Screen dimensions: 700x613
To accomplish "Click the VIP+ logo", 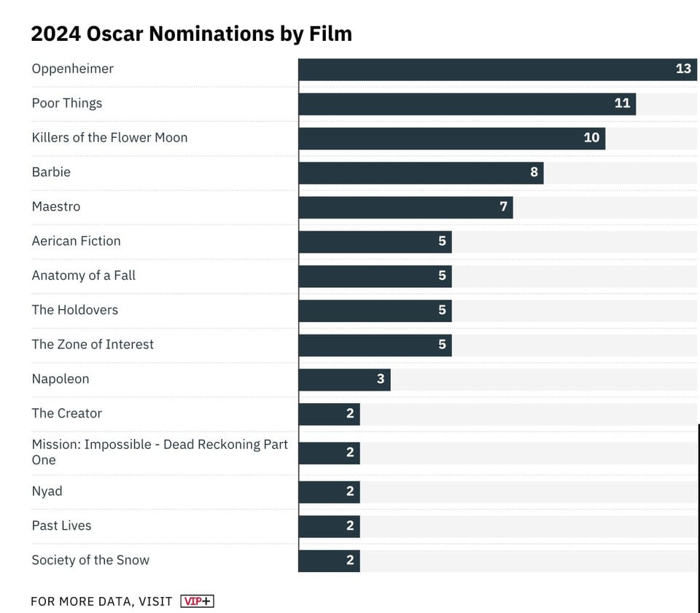I will (197, 601).
